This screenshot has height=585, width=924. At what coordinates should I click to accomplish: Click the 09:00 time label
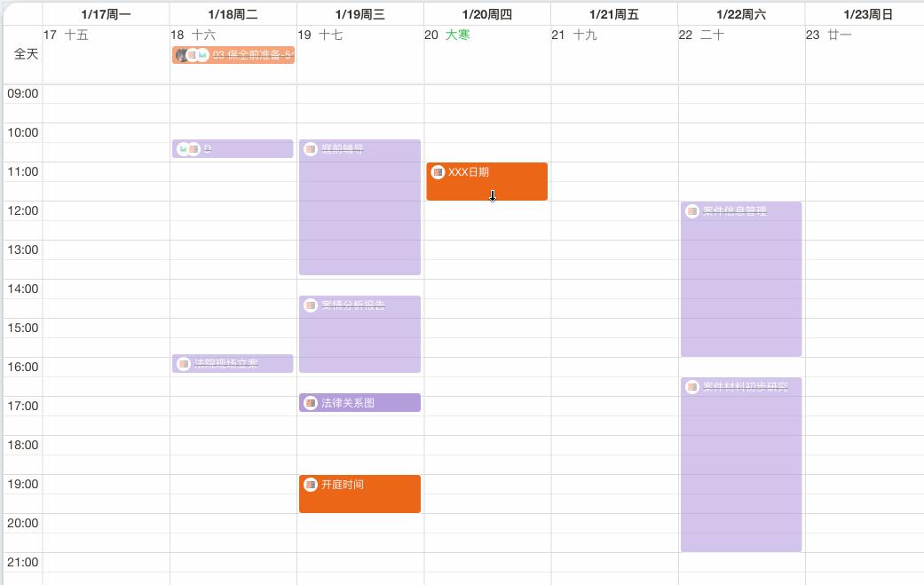[x=23, y=93]
